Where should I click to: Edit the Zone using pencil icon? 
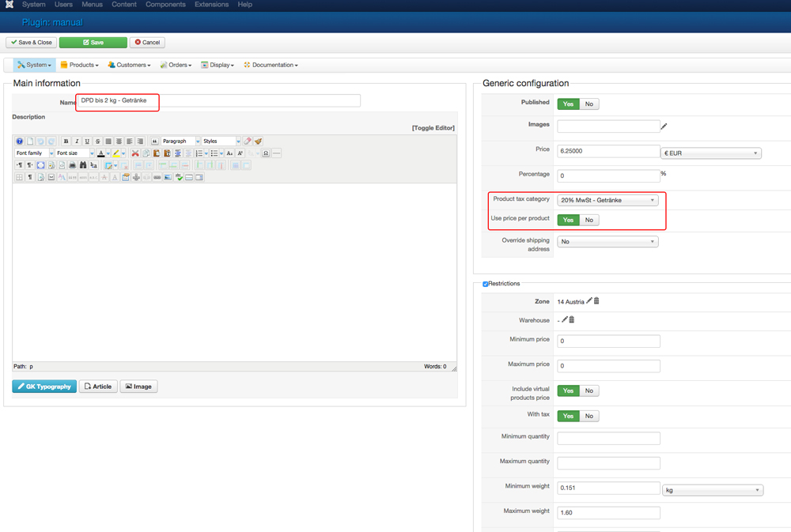point(589,300)
